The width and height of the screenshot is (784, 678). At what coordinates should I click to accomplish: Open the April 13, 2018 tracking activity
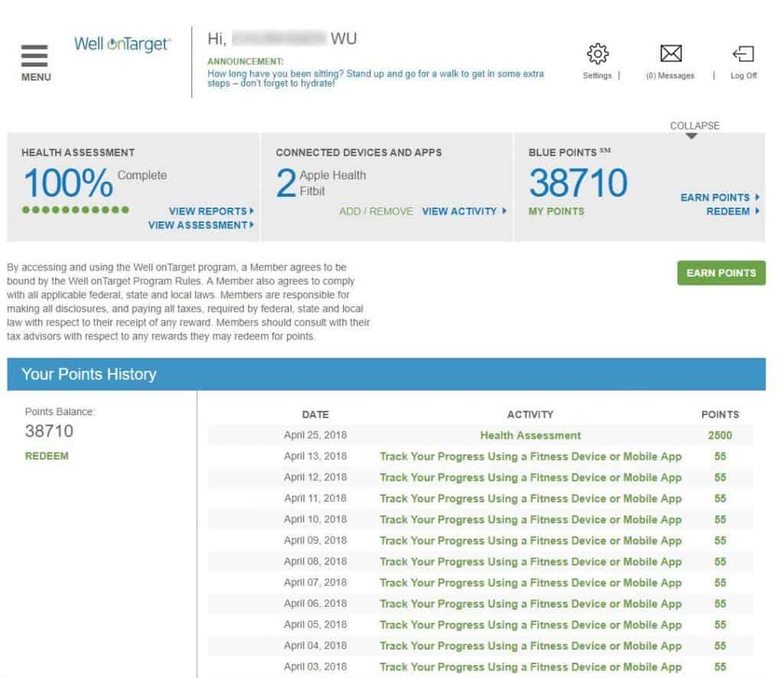[530, 457]
